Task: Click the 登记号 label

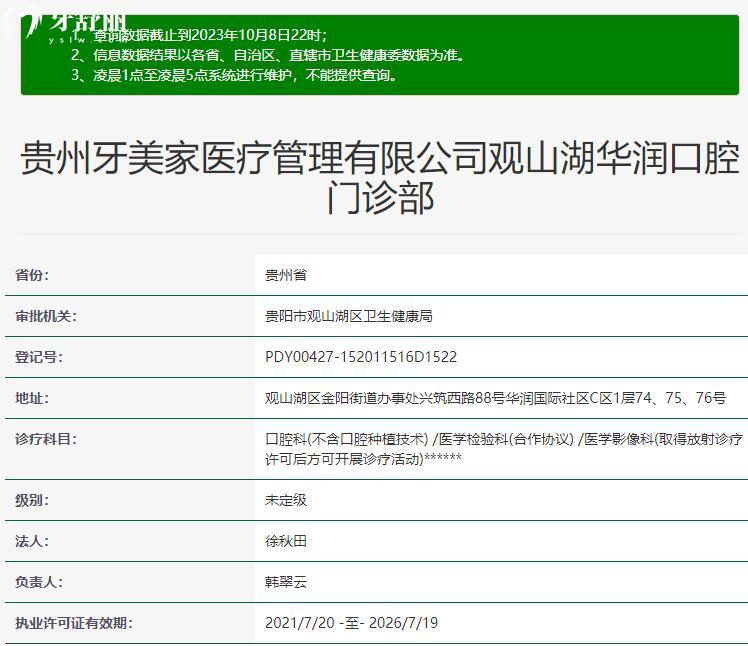Action: (39, 357)
